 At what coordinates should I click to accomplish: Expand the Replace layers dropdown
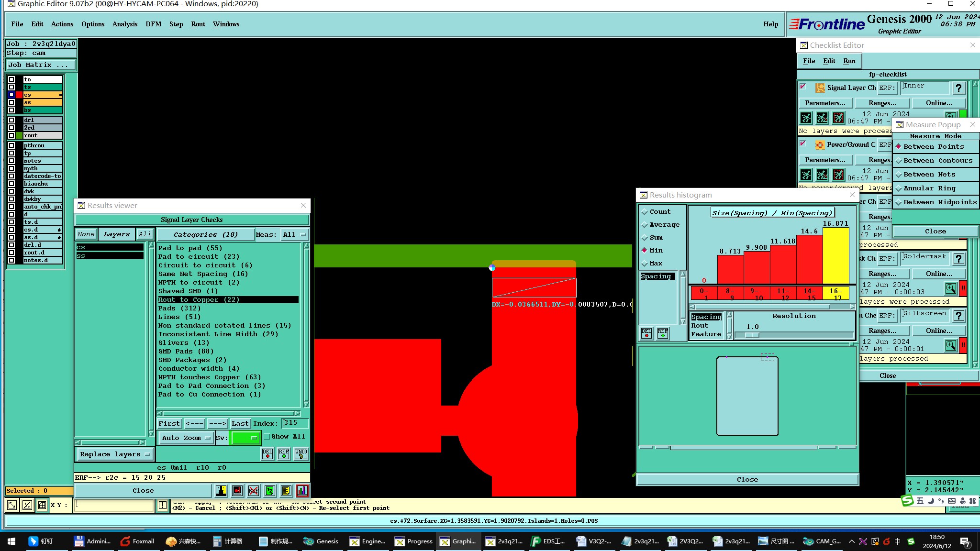[115, 454]
